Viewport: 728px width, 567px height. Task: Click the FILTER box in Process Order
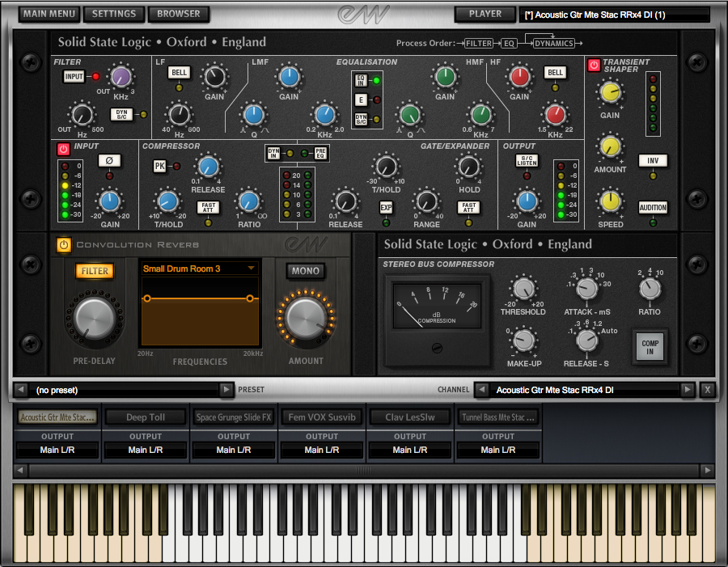pyautogui.click(x=479, y=43)
